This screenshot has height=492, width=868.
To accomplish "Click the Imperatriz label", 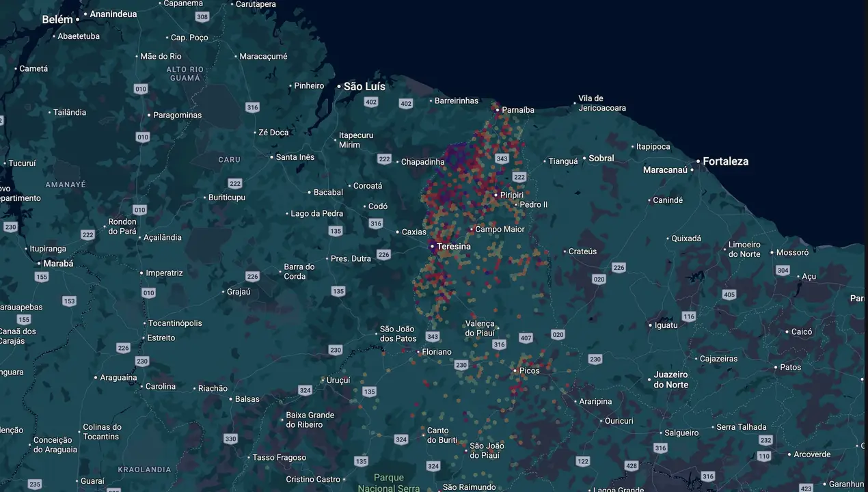I will [164, 273].
